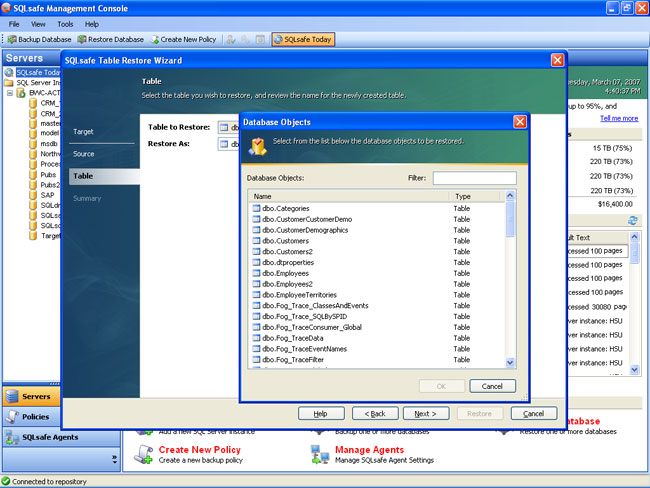Select dbo.Employees table icon
Image resolution: width=650 pixels, height=488 pixels.
(256, 273)
